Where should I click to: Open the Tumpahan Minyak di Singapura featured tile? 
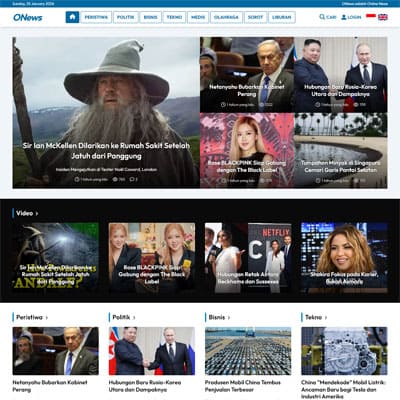point(341,150)
